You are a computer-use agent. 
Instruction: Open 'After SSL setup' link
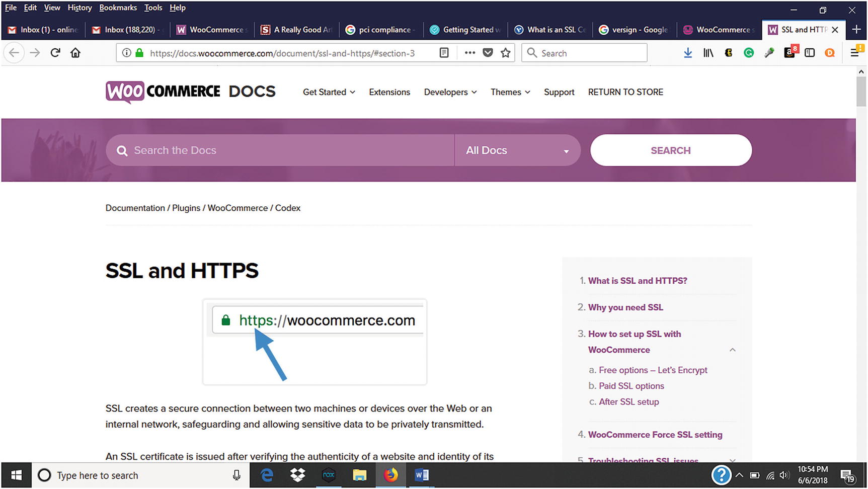click(629, 402)
